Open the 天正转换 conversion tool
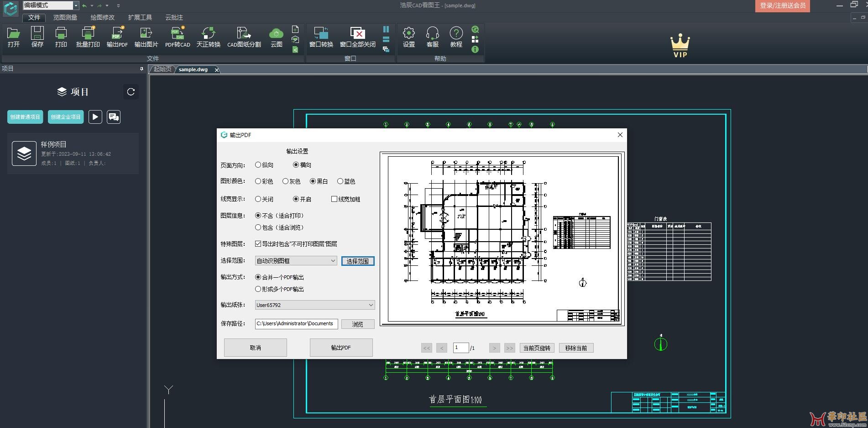The width and height of the screenshot is (868, 428). point(208,37)
